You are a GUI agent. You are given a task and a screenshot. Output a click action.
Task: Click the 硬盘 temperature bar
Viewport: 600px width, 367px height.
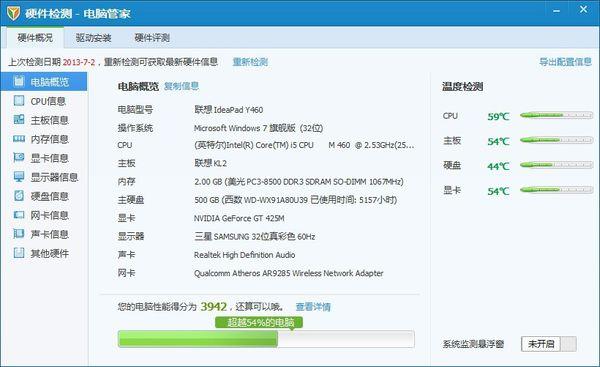(556, 165)
